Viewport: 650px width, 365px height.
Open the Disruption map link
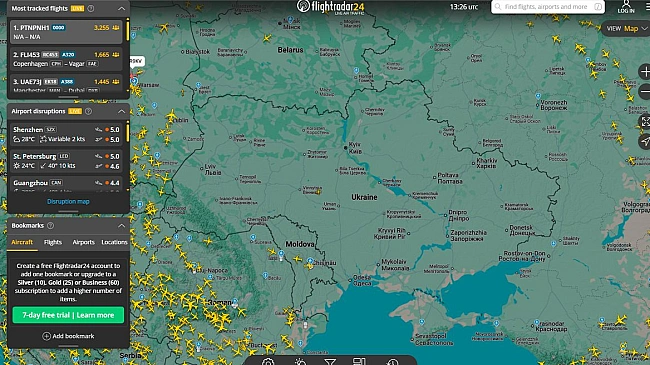(x=68, y=202)
